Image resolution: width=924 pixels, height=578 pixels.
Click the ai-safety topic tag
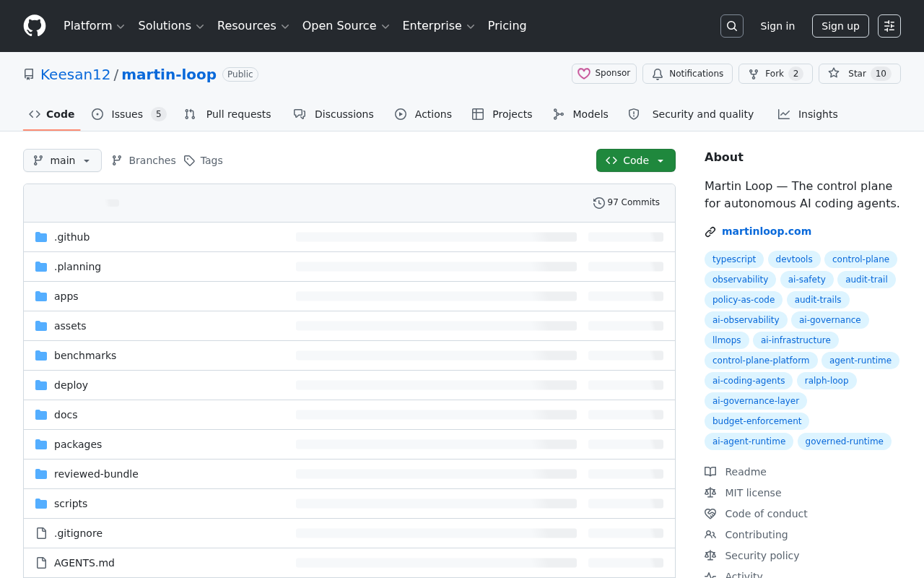pos(807,280)
